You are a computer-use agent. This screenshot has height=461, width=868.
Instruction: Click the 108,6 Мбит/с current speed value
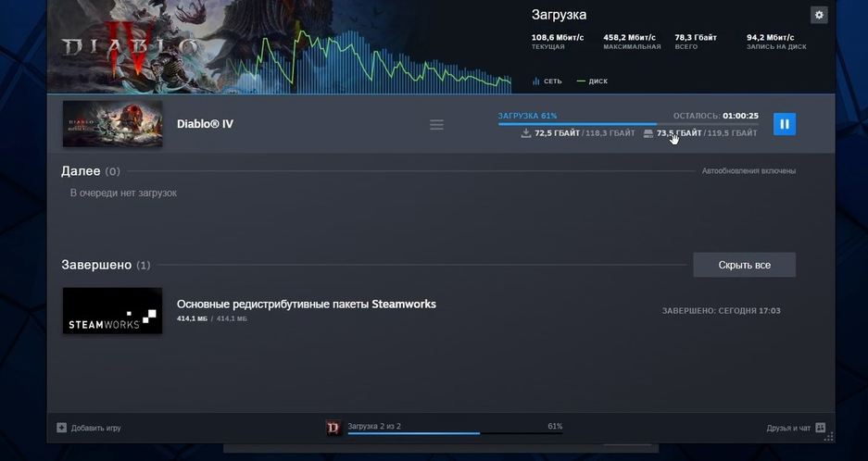point(558,38)
